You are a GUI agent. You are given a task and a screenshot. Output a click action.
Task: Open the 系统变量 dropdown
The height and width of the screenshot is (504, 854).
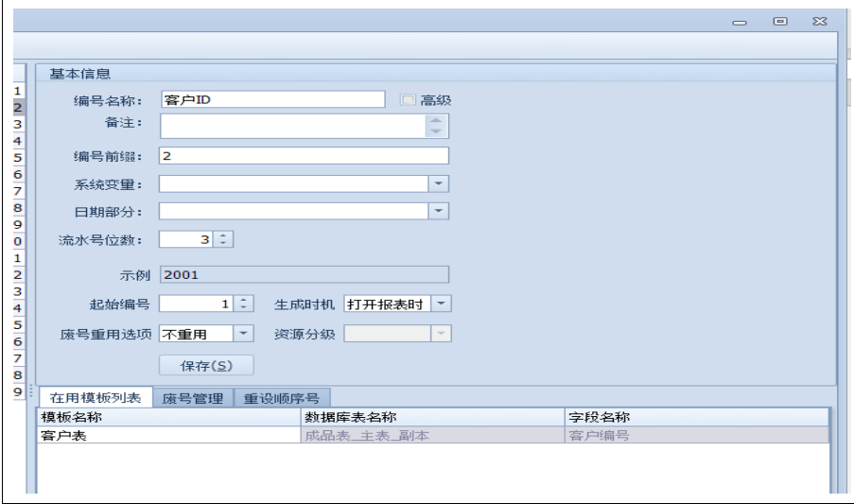tap(439, 183)
